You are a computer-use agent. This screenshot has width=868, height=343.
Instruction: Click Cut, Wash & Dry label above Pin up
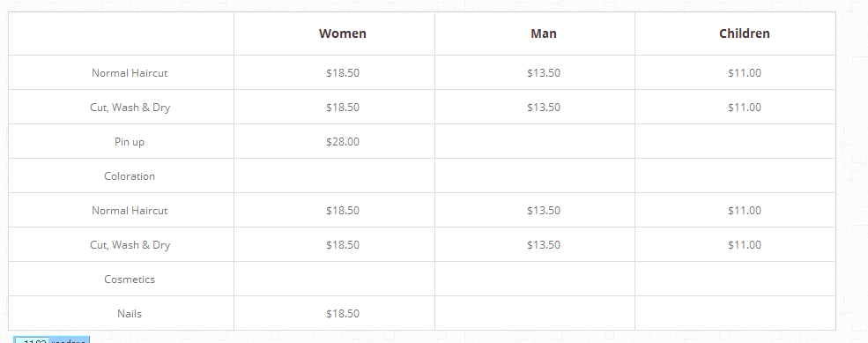(130, 108)
